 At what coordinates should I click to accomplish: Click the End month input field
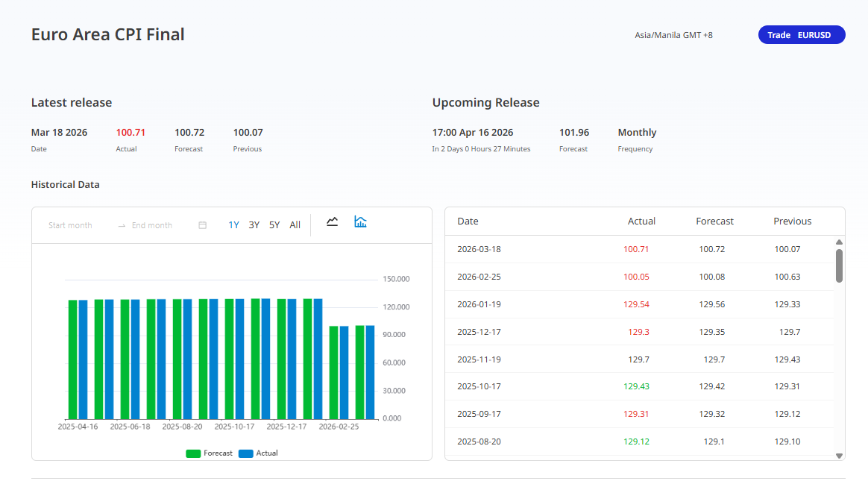tap(152, 225)
